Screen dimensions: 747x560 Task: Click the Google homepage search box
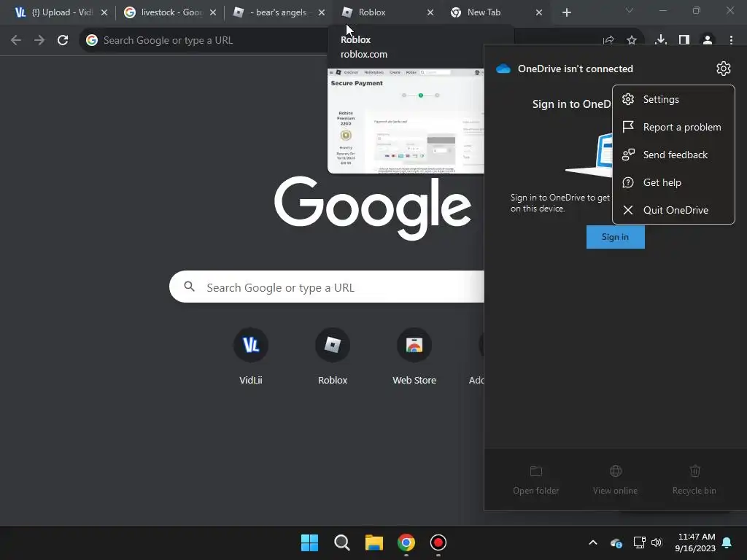[327, 287]
